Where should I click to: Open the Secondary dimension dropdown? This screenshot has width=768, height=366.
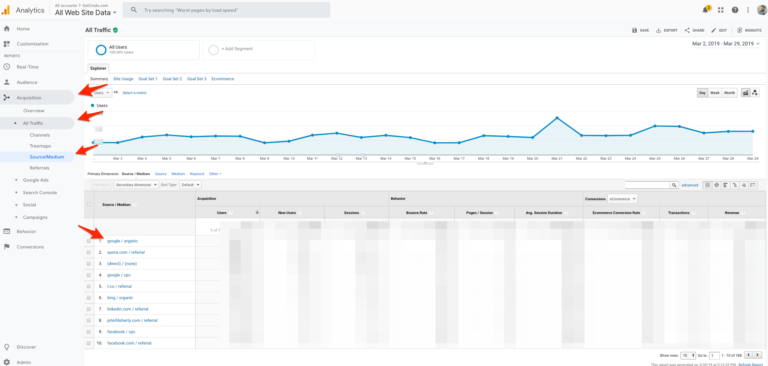(136, 185)
